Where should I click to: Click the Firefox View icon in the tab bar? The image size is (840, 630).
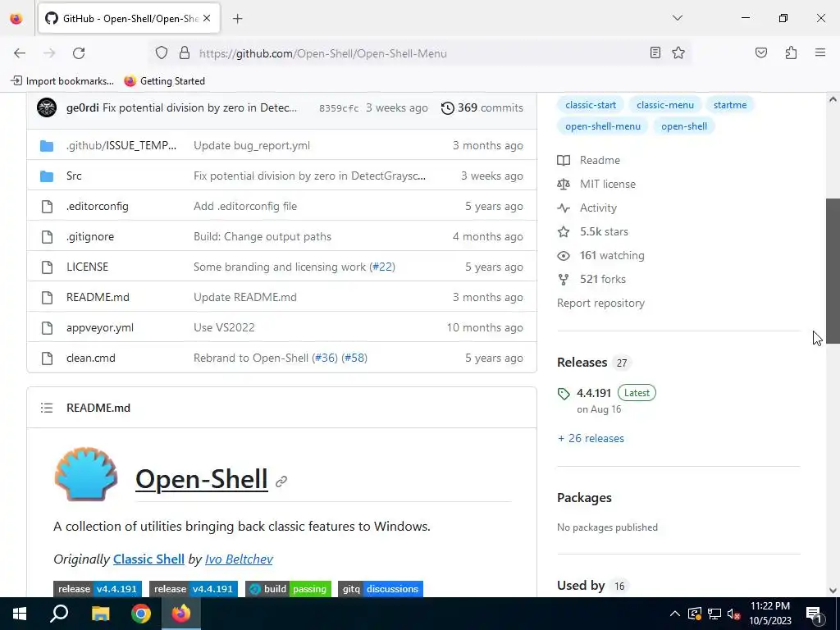point(16,19)
